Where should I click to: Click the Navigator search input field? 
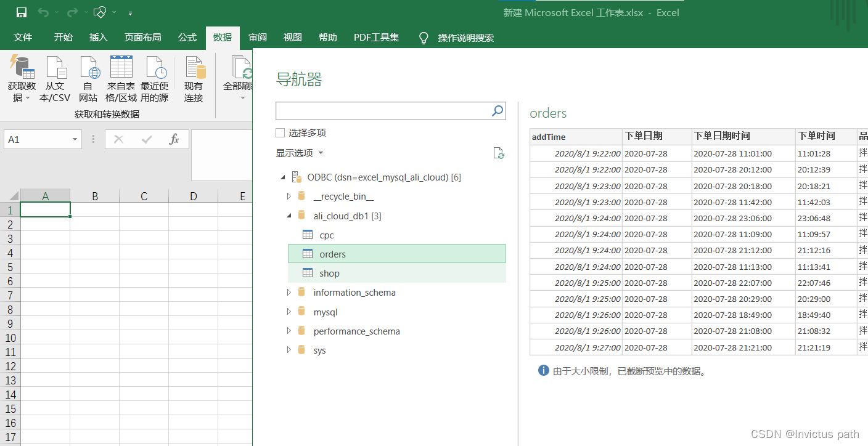point(382,111)
